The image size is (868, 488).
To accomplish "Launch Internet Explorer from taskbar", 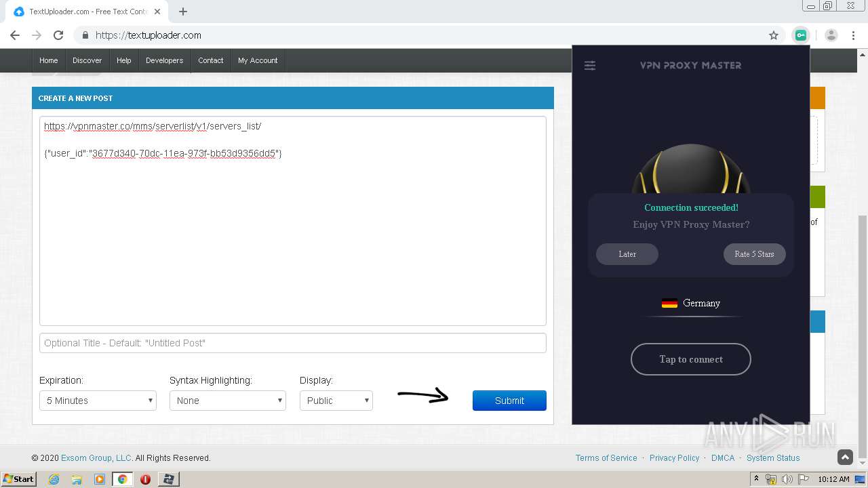I will pyautogui.click(x=54, y=479).
